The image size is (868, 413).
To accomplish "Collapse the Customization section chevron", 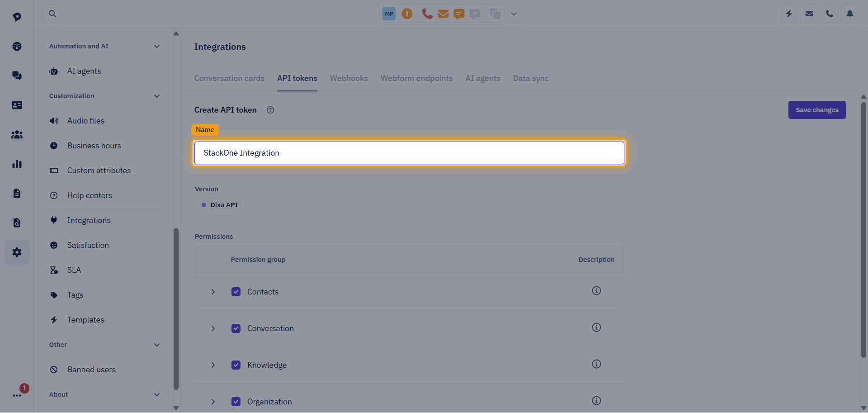I will point(157,96).
